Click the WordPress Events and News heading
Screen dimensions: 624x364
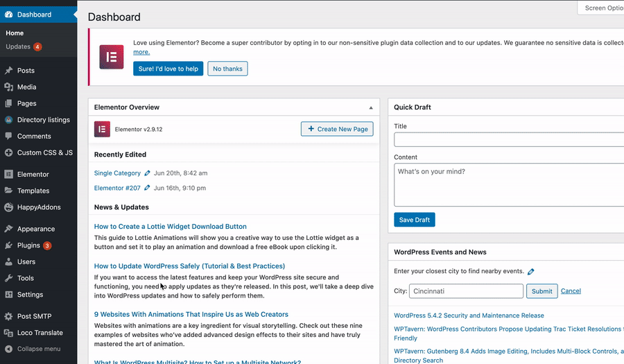[x=440, y=252]
